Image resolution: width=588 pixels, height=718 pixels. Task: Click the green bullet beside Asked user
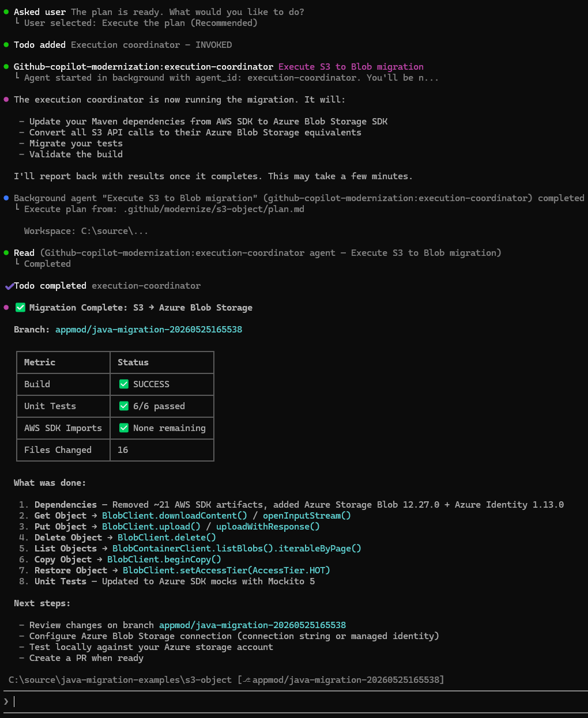pyautogui.click(x=6, y=12)
